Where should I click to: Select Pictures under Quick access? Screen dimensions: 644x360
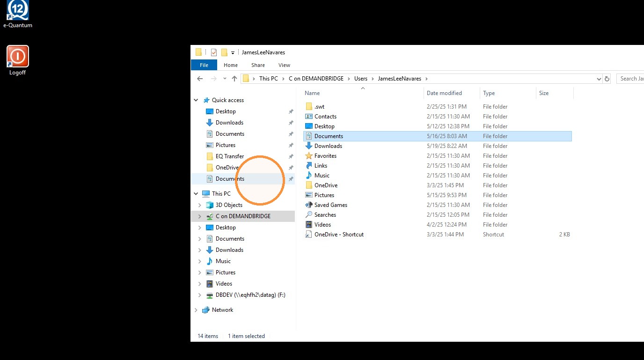[226, 145]
